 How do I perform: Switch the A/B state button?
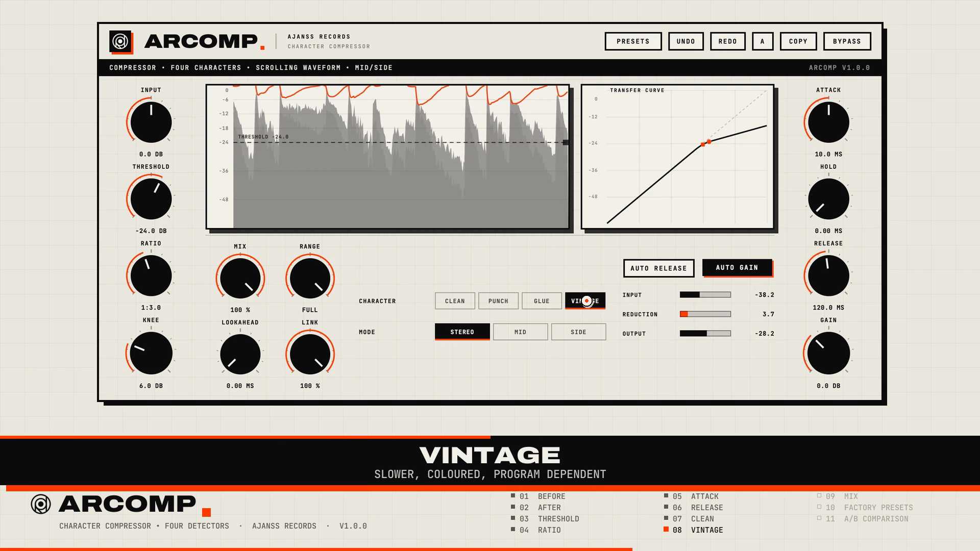click(763, 41)
